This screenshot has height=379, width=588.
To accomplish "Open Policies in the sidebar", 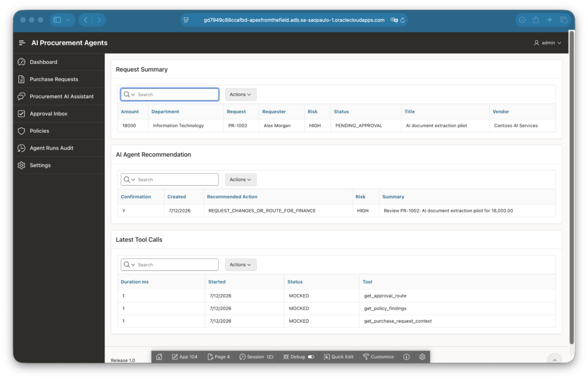I will tap(59, 131).
